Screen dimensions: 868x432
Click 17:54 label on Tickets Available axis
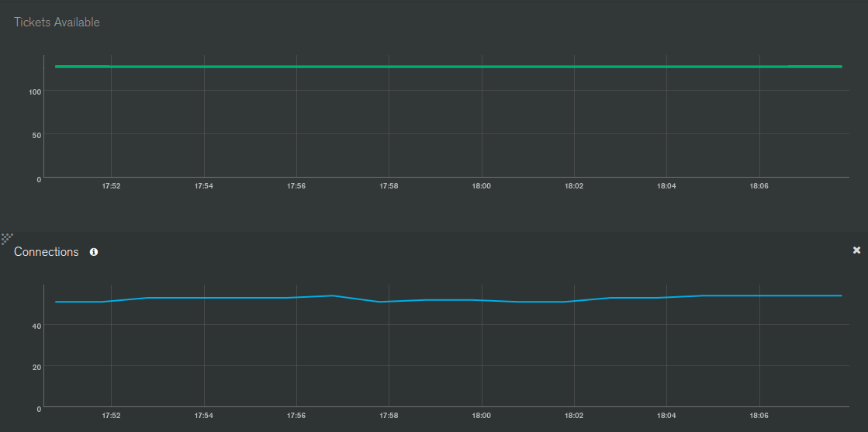pos(204,187)
